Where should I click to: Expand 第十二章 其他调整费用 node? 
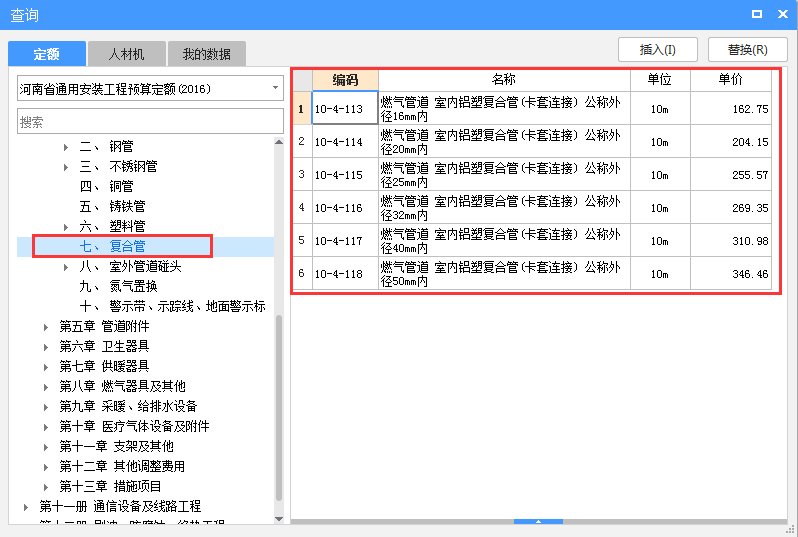click(x=46, y=467)
